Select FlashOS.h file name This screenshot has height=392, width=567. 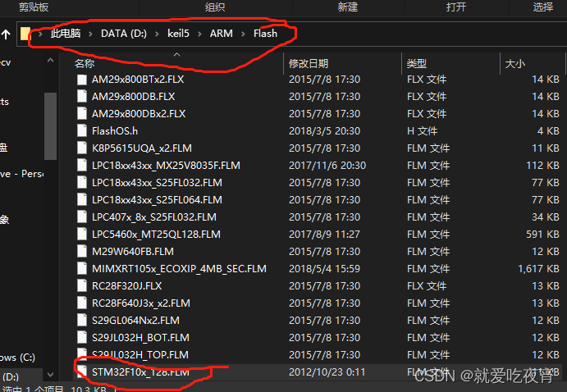coord(115,130)
